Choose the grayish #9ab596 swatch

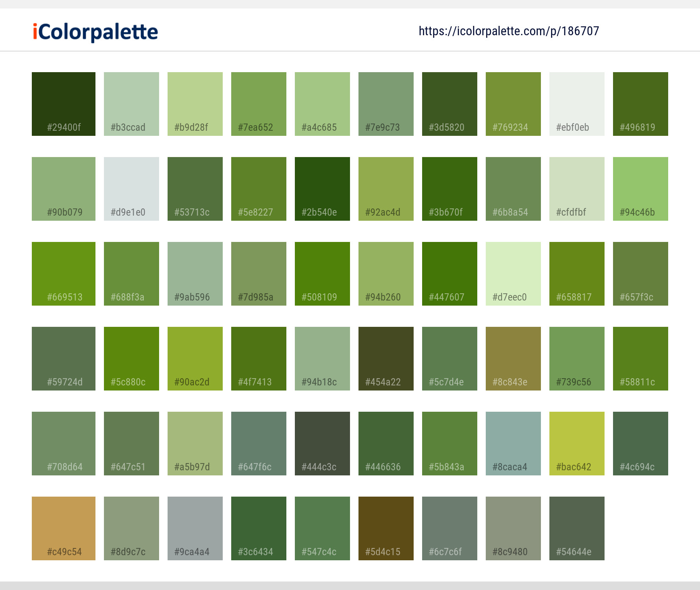point(195,274)
